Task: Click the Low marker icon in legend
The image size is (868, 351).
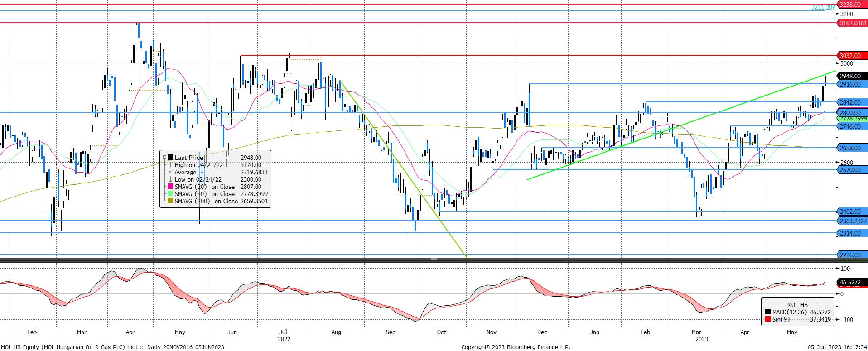Action: (x=170, y=179)
